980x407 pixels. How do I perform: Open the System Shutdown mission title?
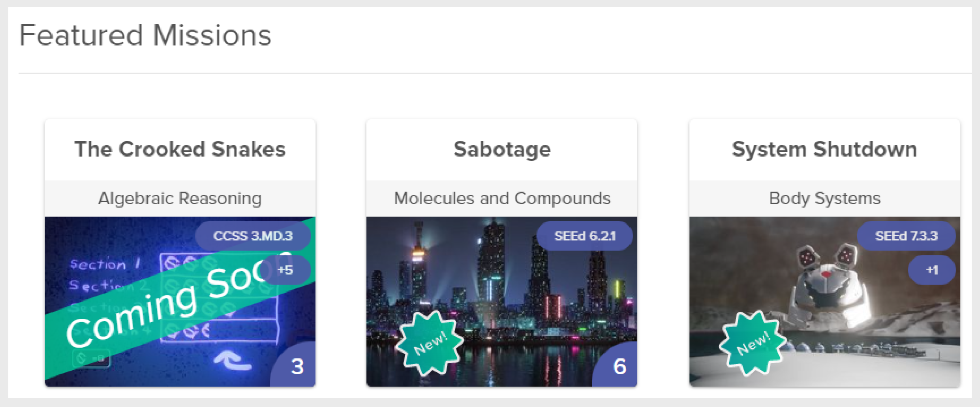(x=824, y=149)
